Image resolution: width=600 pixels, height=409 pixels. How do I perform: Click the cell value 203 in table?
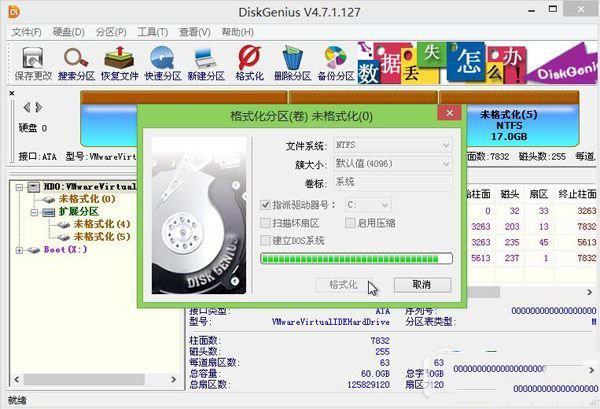(x=512, y=227)
